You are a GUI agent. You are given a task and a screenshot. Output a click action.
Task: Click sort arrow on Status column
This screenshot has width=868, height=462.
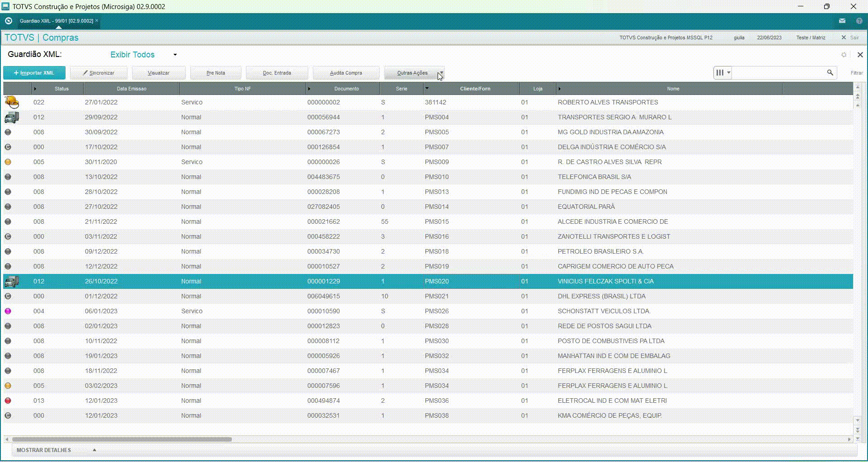pos(35,89)
